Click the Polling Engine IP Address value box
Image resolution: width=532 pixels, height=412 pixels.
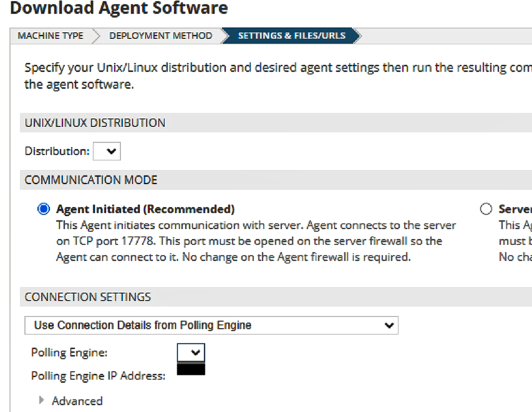point(191,369)
